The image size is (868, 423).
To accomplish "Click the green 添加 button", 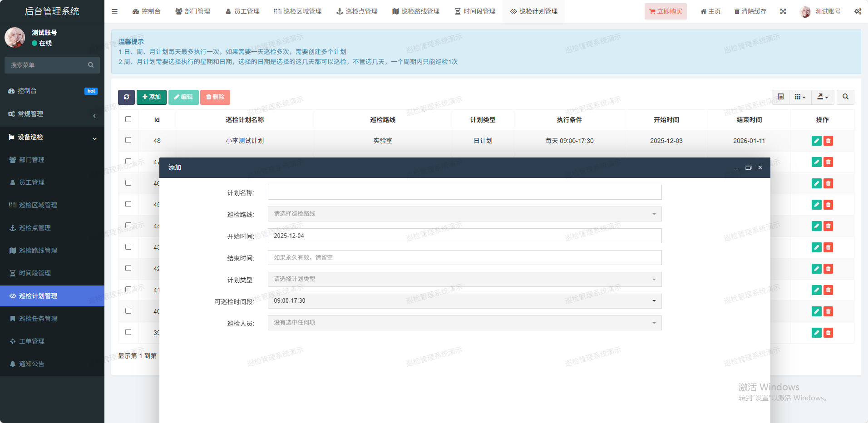I will pos(152,97).
